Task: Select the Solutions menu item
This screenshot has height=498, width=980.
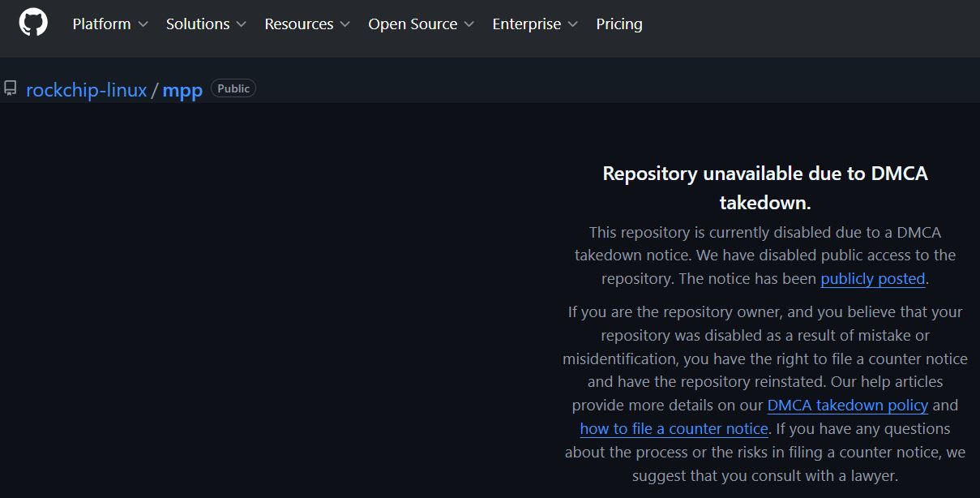Action: pyautogui.click(x=198, y=24)
